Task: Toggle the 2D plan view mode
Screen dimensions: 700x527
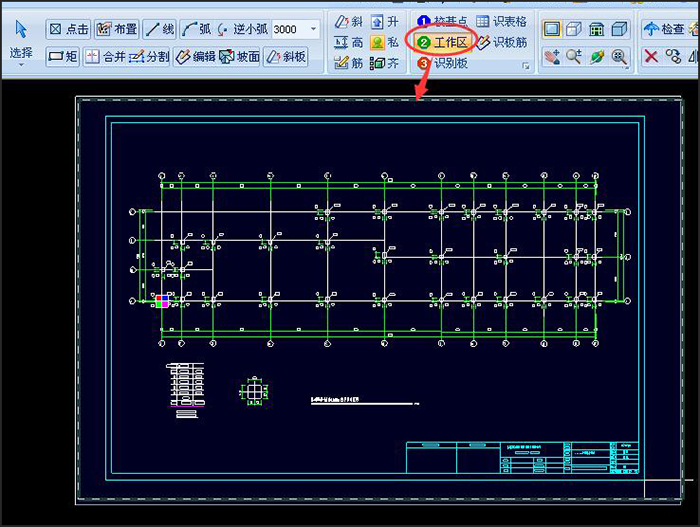Action: pos(552,30)
